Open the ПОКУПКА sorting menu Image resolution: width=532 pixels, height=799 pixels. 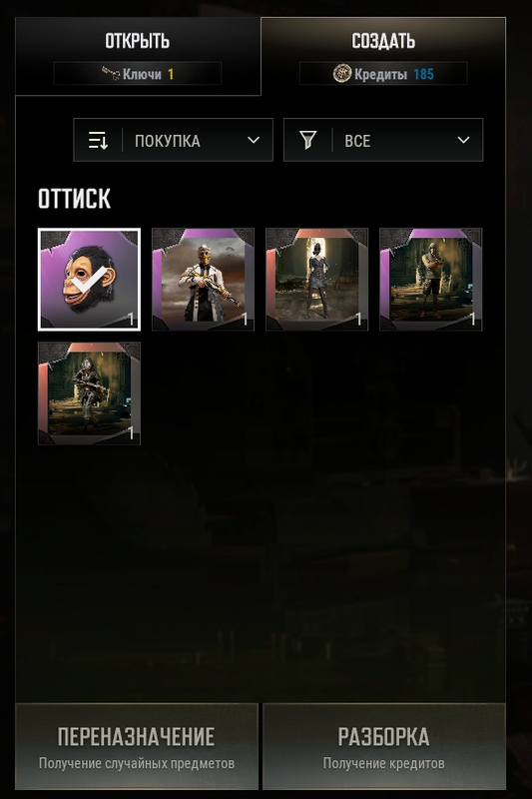tap(173, 140)
